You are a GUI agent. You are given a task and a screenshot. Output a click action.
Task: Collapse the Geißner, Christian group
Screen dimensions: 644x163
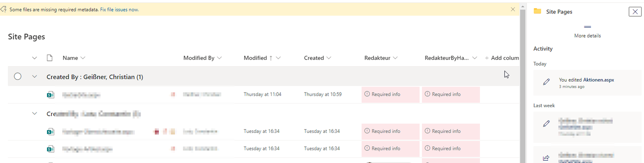pos(35,77)
